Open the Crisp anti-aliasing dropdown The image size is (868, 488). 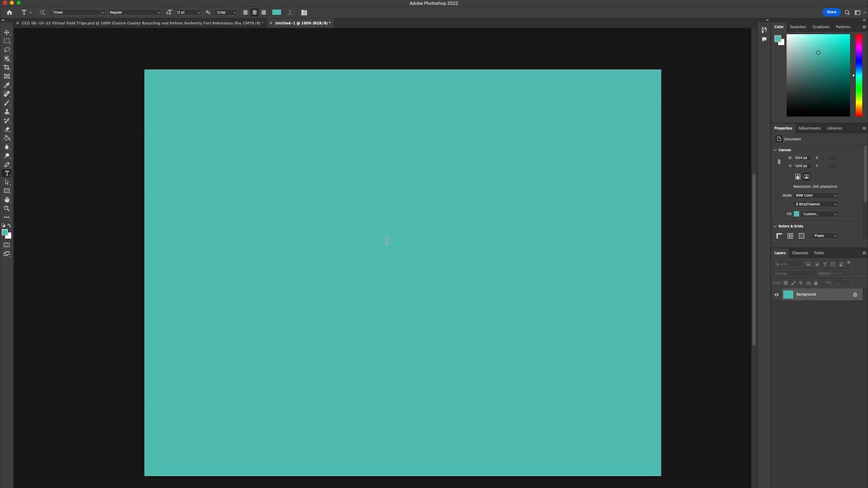[x=226, y=13]
